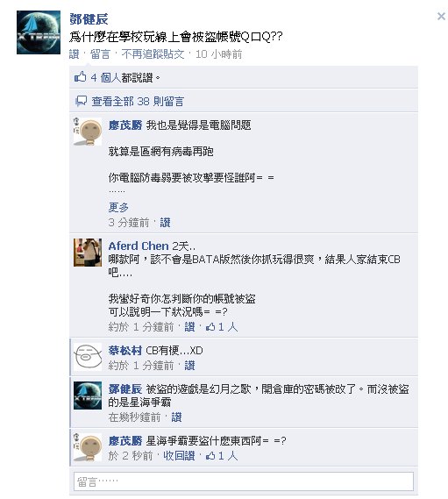Image resolution: width=448 pixels, height=499 pixels.
Task: Open Aferd Chen's avatar photo
Action: pos(88,253)
